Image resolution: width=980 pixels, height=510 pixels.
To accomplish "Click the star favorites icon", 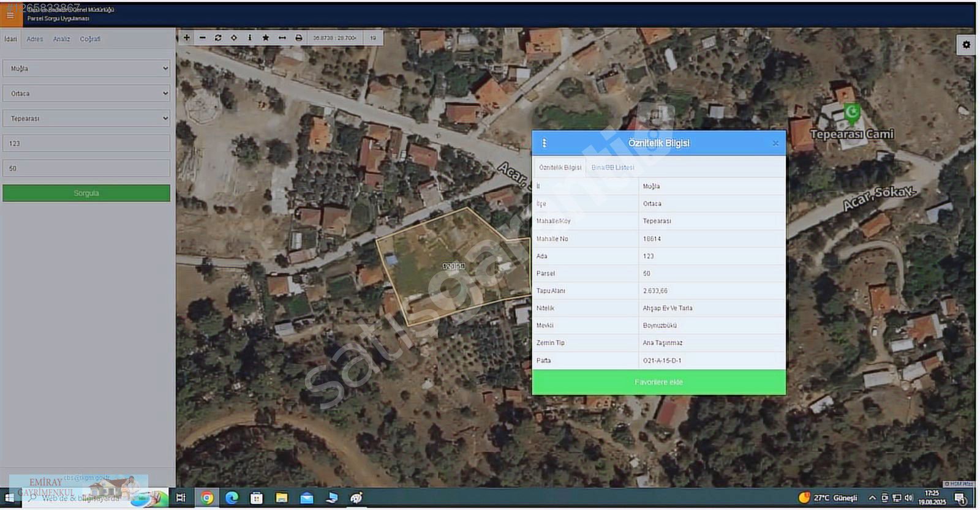I will pos(266,38).
